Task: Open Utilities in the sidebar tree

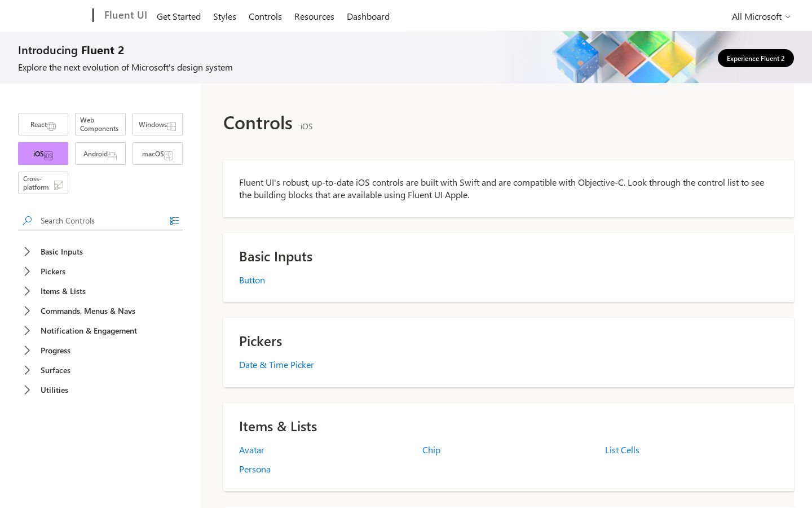Action: [54, 390]
